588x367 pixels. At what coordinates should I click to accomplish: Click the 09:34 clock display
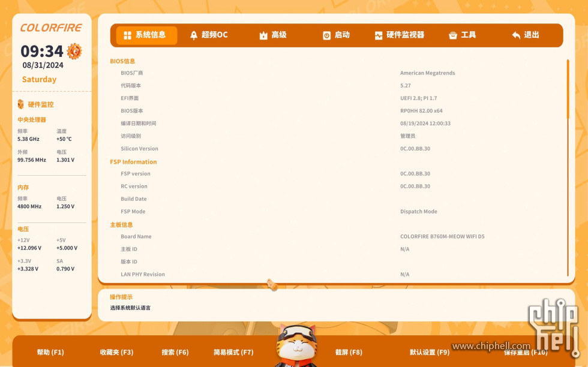[42, 52]
